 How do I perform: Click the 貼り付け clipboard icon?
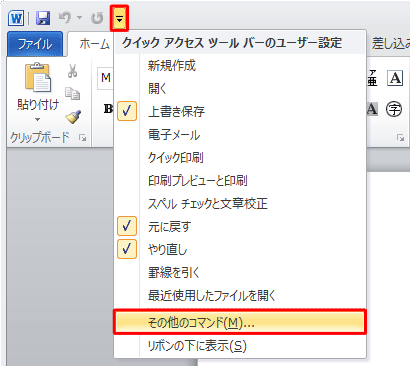[38, 78]
